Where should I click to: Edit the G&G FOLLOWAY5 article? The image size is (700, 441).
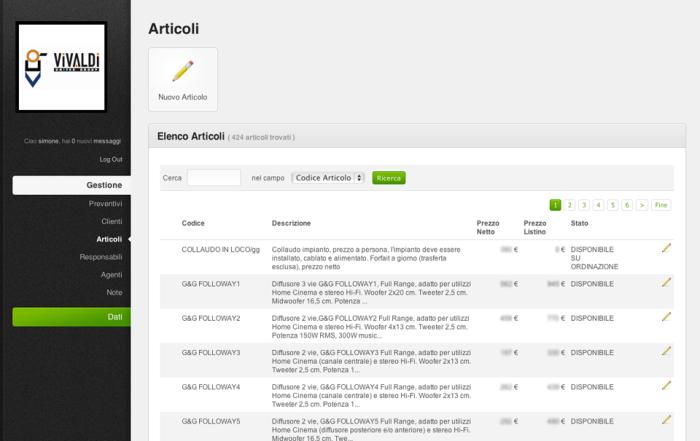(x=666, y=420)
